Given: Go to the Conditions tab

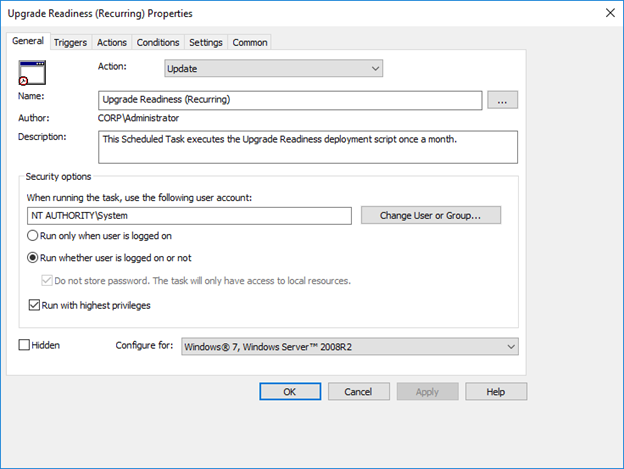Looking at the screenshot, I should click(x=158, y=42).
